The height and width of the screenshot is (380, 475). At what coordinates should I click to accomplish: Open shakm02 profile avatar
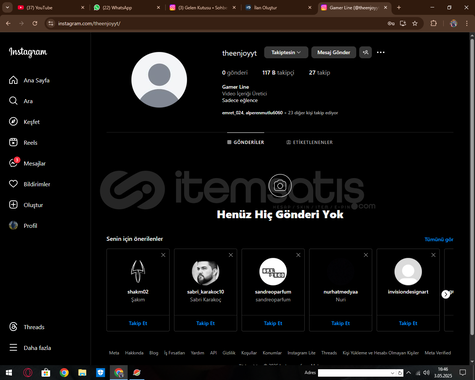[x=138, y=271]
